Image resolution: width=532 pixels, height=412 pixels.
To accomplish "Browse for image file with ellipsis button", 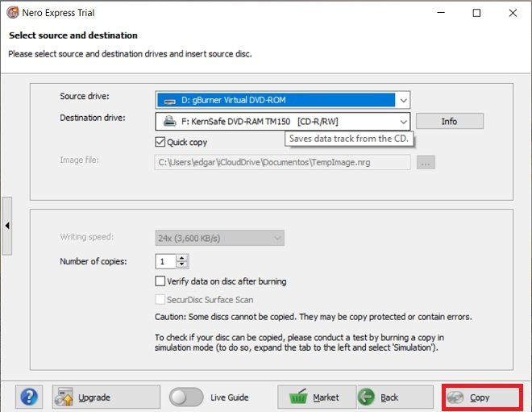I will [x=426, y=162].
